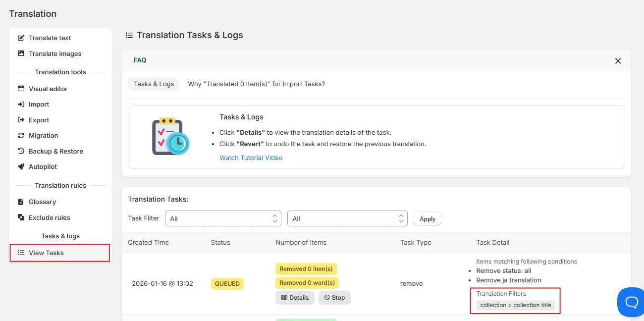Click the Autopilot rocket icon
This screenshot has width=644, height=321.
tap(21, 167)
